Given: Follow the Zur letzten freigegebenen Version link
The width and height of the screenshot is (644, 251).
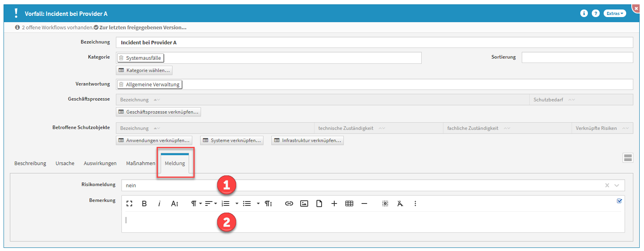Looking at the screenshot, I should tap(143, 27).
